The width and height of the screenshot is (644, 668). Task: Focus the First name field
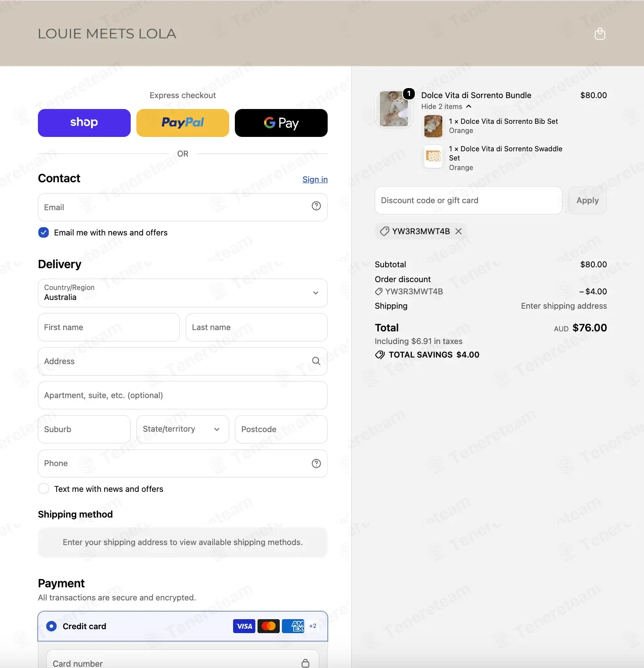click(109, 327)
